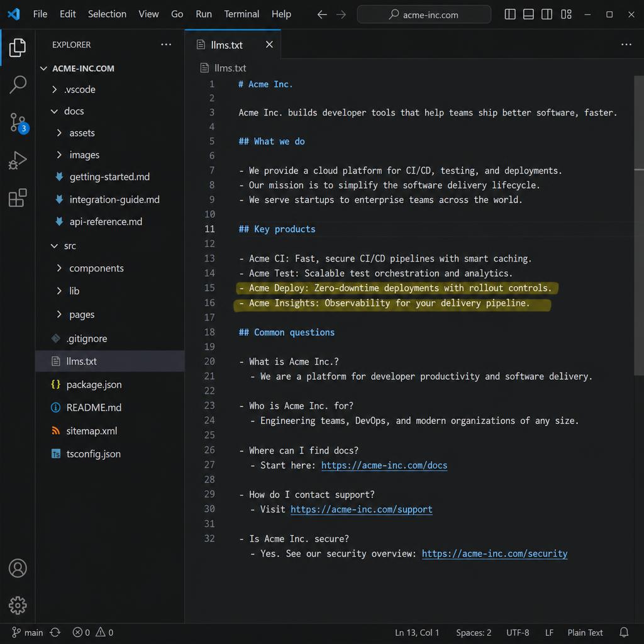644x644 pixels.
Task: Go forward with the right arrow
Action: coord(341,15)
